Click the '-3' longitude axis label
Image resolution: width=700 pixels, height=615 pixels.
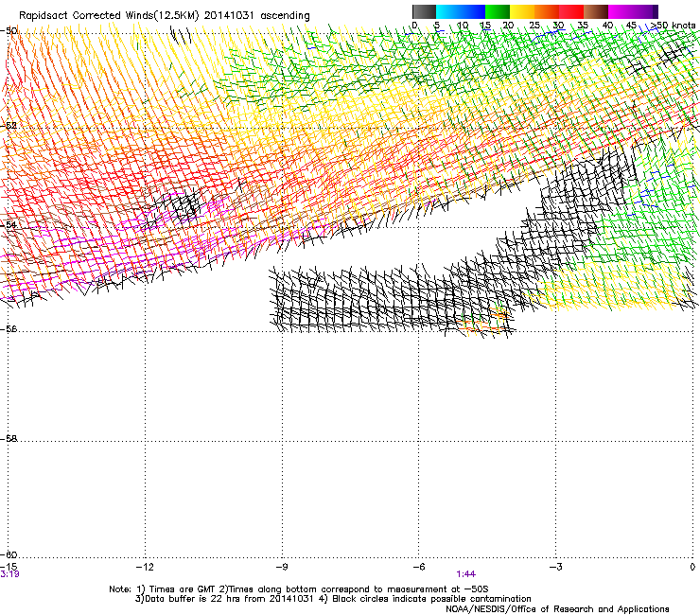tap(555, 567)
